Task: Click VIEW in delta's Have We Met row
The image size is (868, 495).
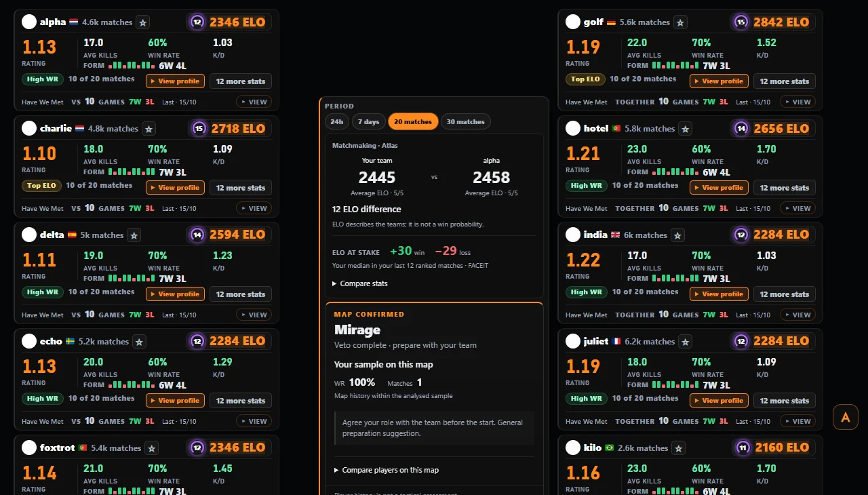Action: click(x=254, y=315)
